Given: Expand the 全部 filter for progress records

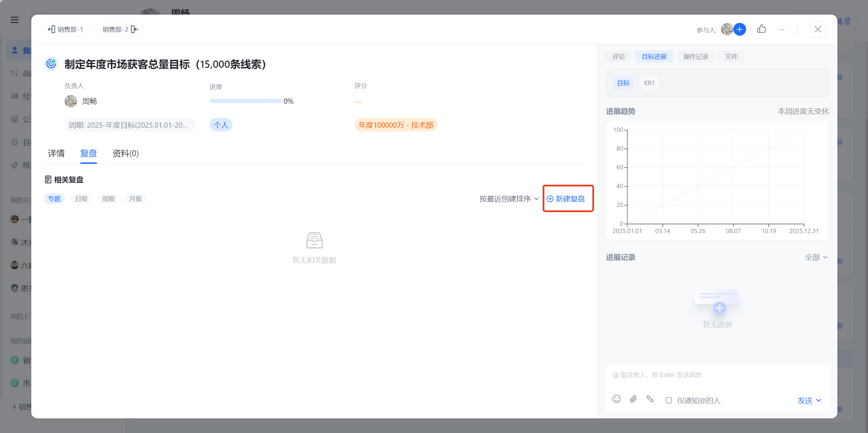Looking at the screenshot, I should click(816, 257).
